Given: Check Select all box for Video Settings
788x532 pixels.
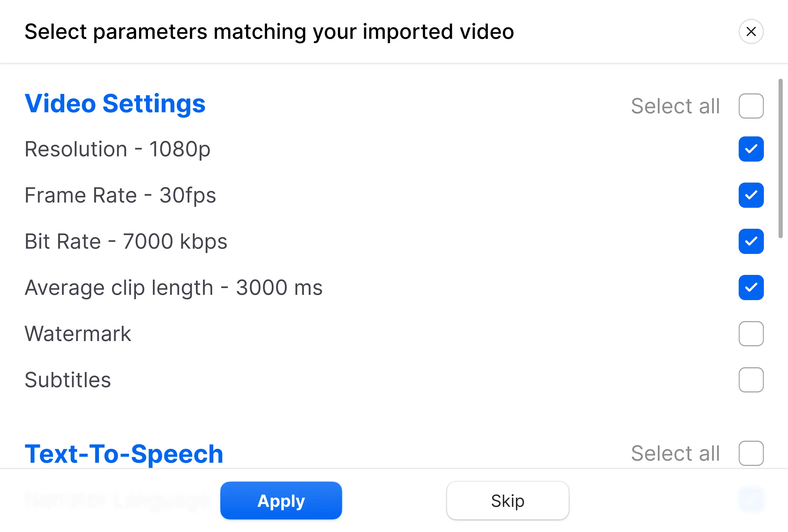Looking at the screenshot, I should [751, 106].
